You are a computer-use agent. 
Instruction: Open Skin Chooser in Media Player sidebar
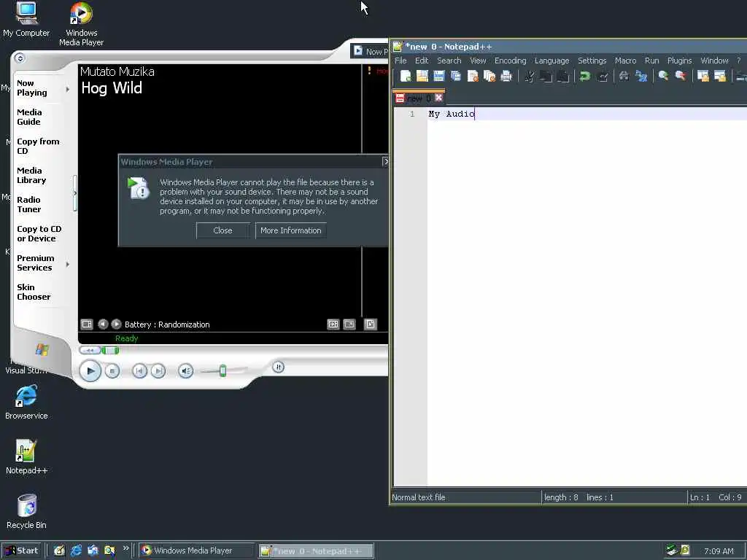tap(34, 292)
